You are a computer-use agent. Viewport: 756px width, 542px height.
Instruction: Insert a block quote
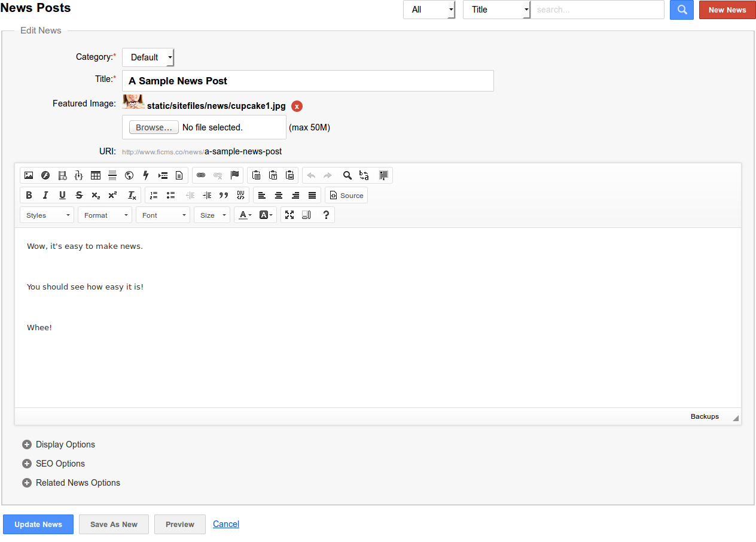point(224,196)
